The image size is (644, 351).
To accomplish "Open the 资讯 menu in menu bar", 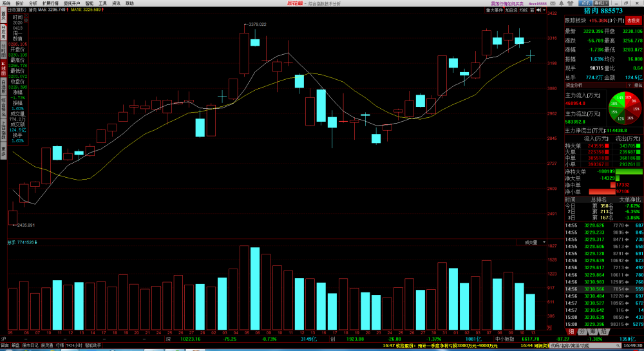I will click(x=116, y=3).
